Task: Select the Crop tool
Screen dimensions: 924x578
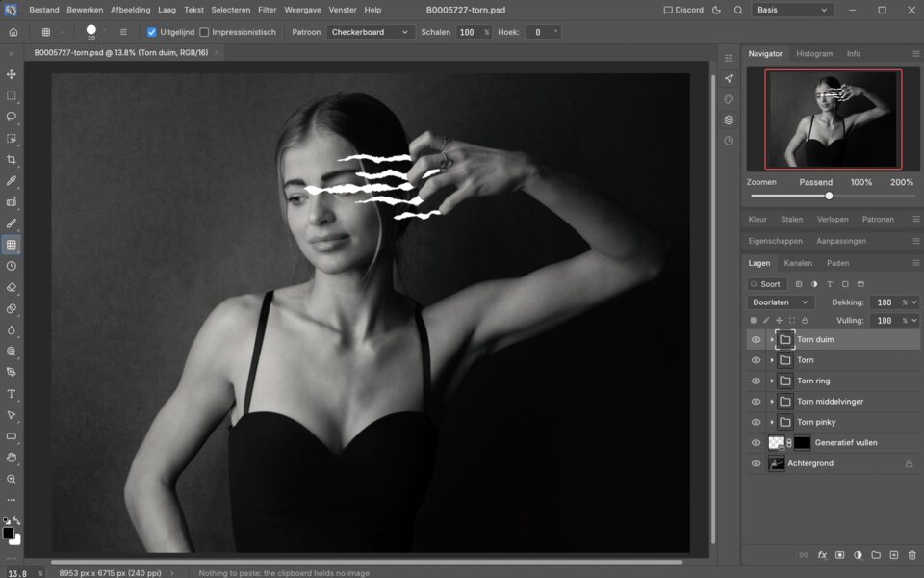Action: (12, 160)
